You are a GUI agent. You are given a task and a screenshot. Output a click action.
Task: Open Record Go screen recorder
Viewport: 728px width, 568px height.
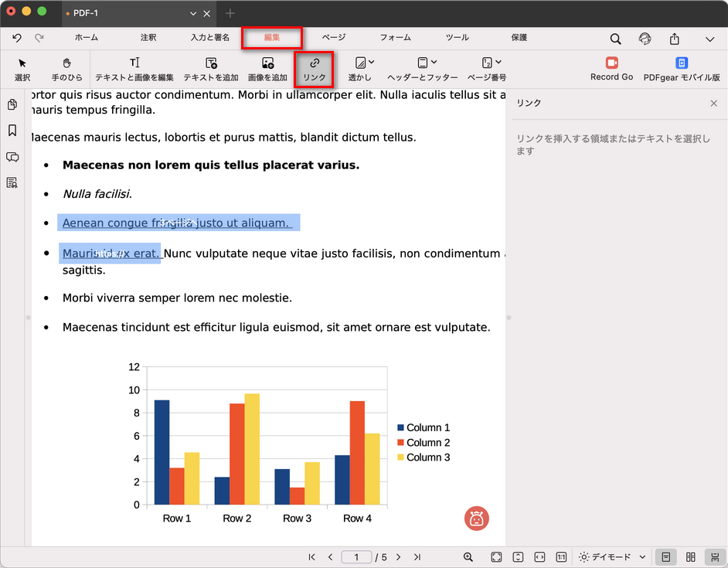click(x=611, y=68)
